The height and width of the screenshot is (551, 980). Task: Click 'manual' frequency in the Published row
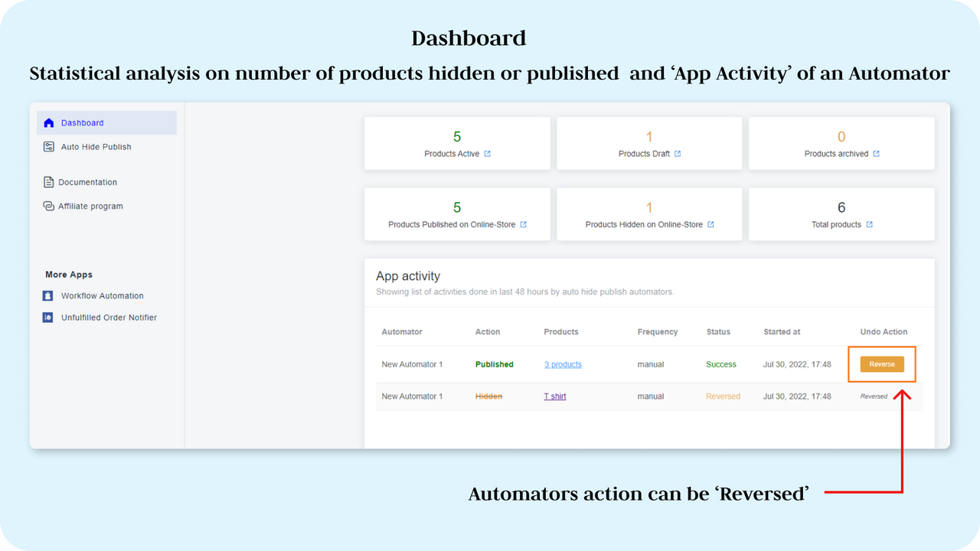pos(651,364)
